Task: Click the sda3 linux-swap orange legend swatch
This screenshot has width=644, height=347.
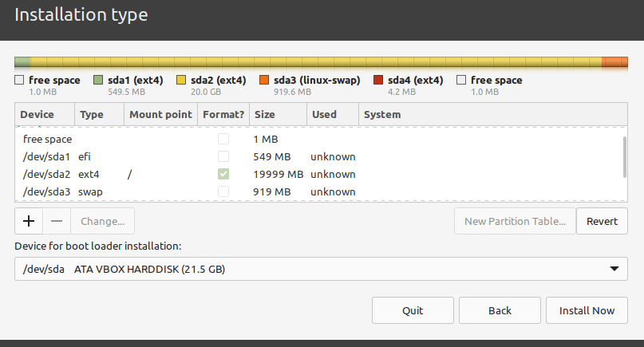Action: click(x=264, y=80)
